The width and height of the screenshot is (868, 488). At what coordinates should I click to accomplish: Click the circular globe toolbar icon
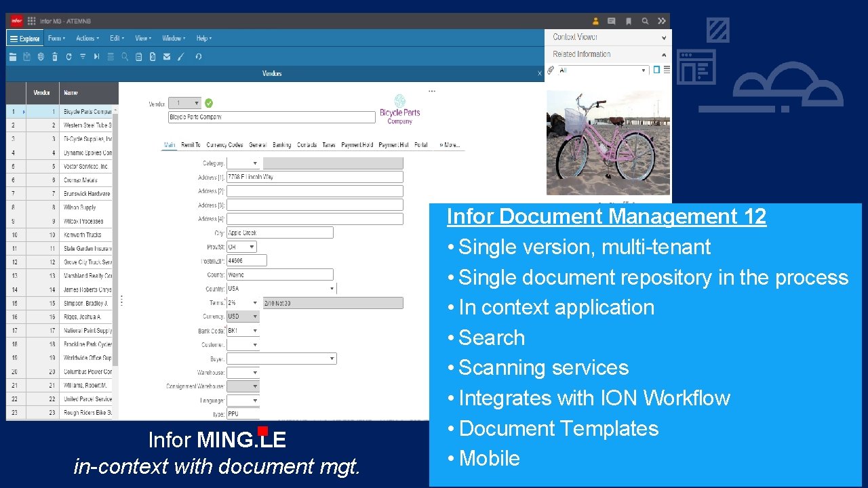pos(41,57)
